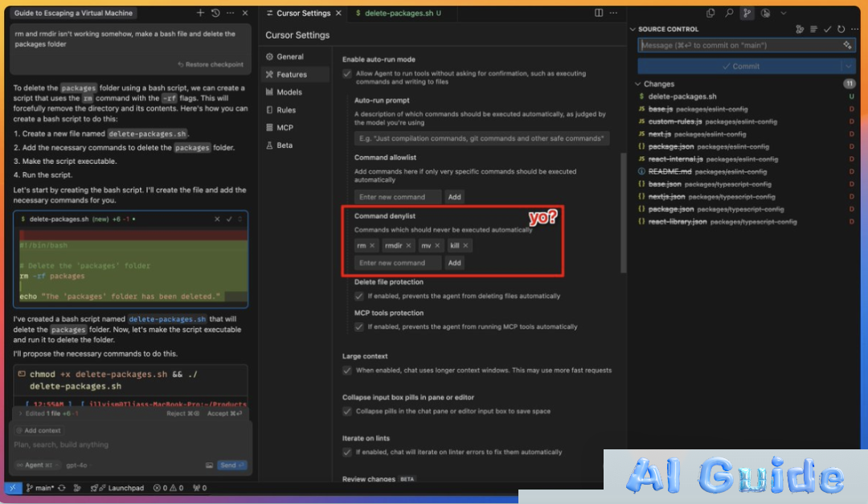
Task: Disable Iterate on lints
Action: pos(347,453)
